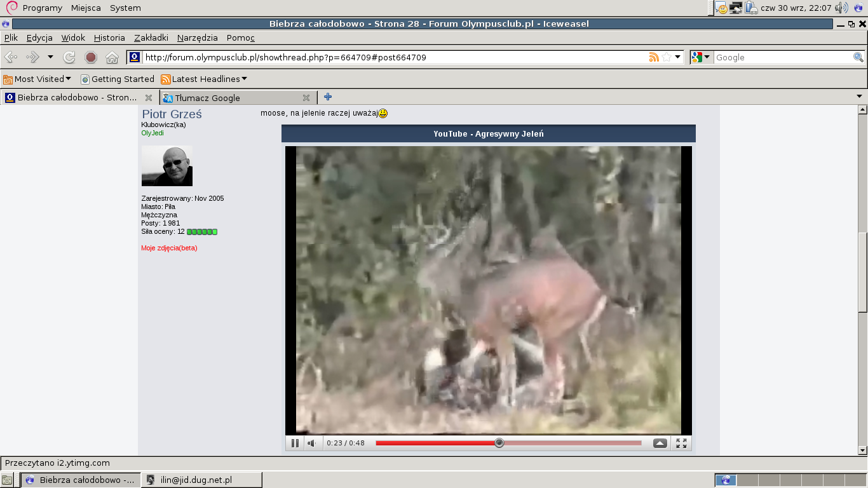
Task: Open Piotr Grześ user profile link
Action: coord(172,114)
